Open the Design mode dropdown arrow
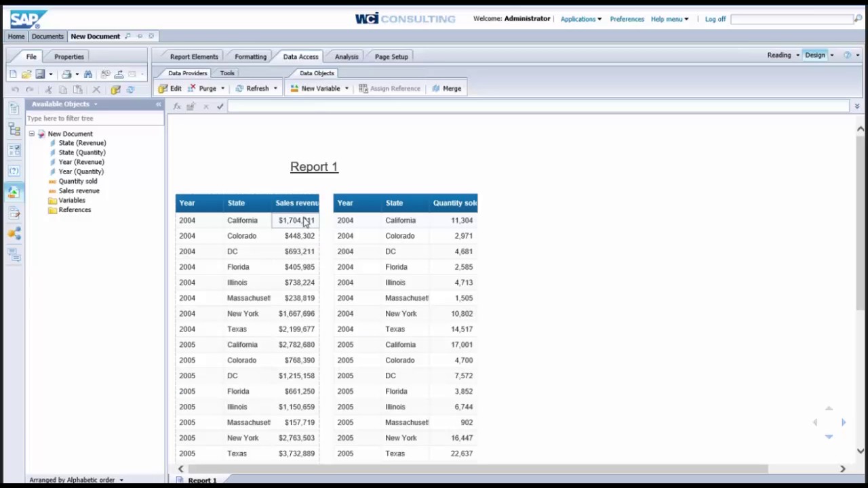The width and height of the screenshot is (868, 488). (832, 56)
